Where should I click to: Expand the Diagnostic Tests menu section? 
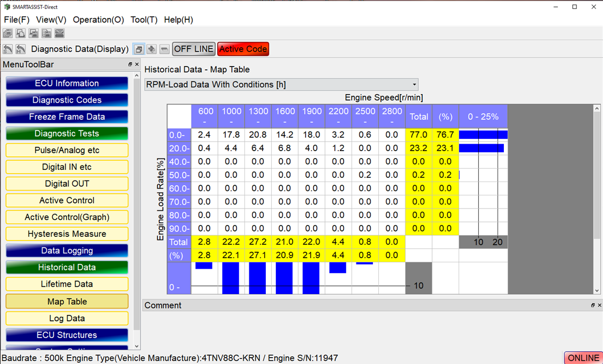(x=67, y=134)
